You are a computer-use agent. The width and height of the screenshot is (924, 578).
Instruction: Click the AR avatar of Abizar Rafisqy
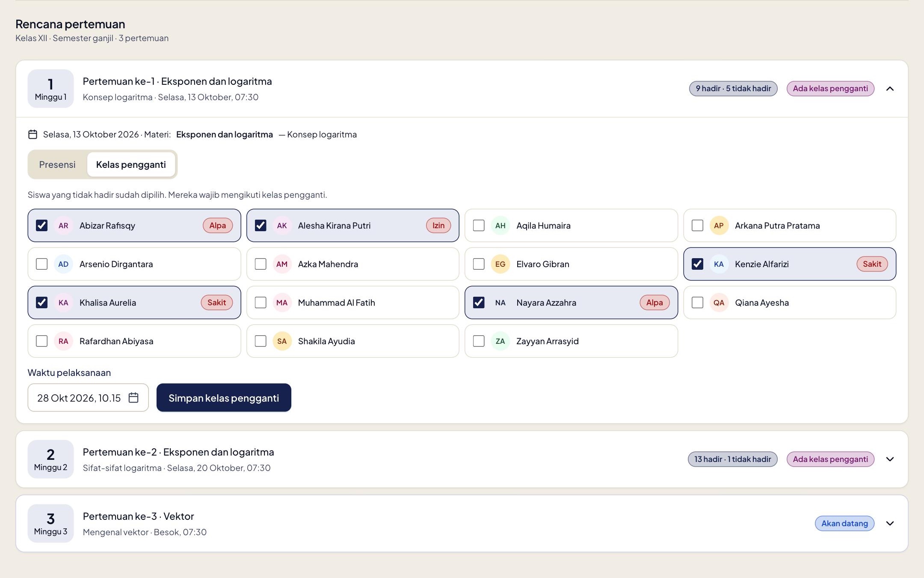pos(63,226)
